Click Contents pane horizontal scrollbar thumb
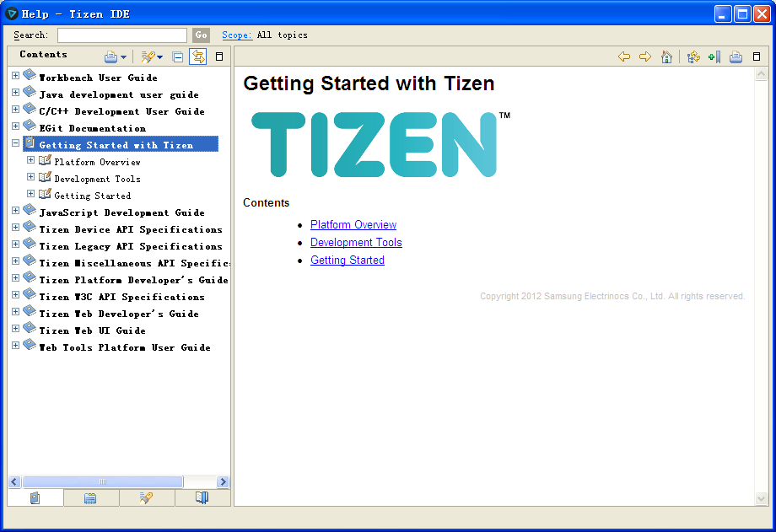776x532 pixels. [x=102, y=481]
